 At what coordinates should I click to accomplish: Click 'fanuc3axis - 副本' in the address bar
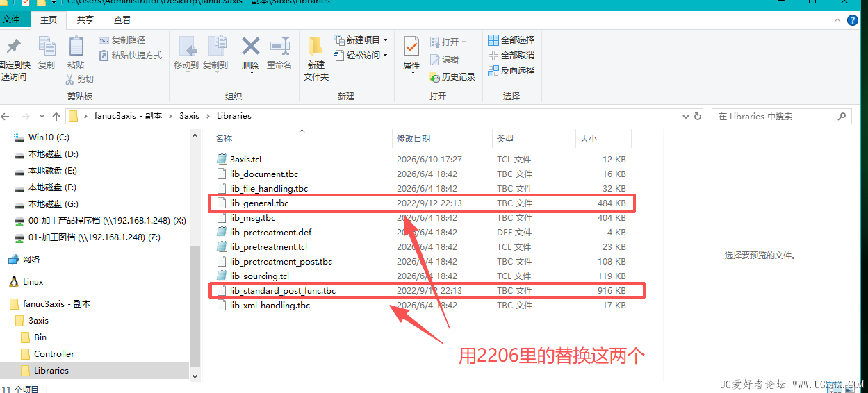pyautogui.click(x=128, y=116)
